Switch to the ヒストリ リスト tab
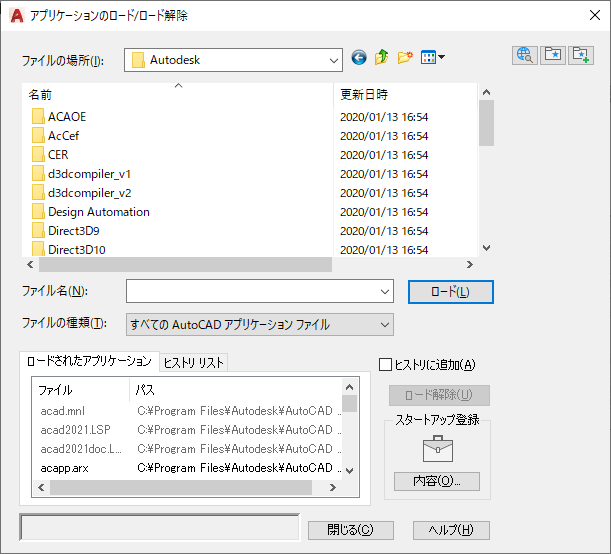 tap(193, 363)
